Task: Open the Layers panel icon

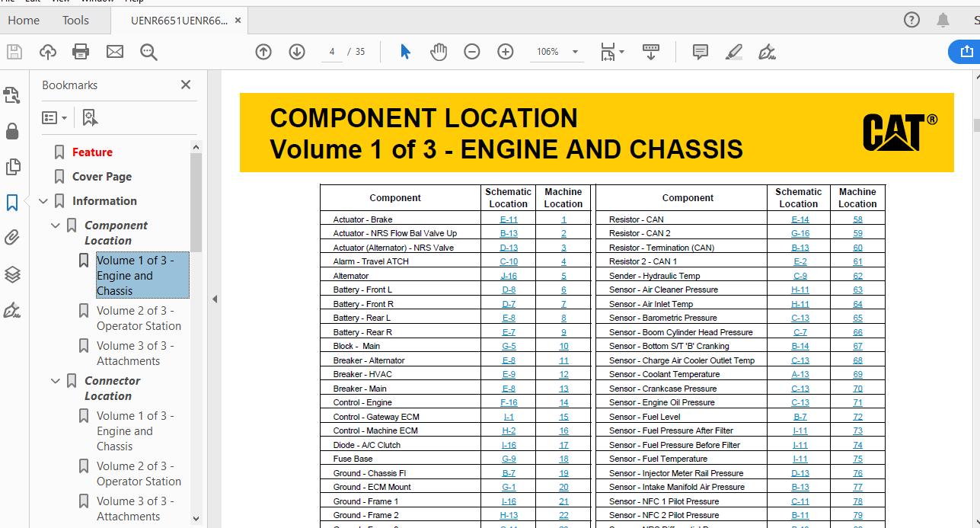Action: click(x=12, y=274)
